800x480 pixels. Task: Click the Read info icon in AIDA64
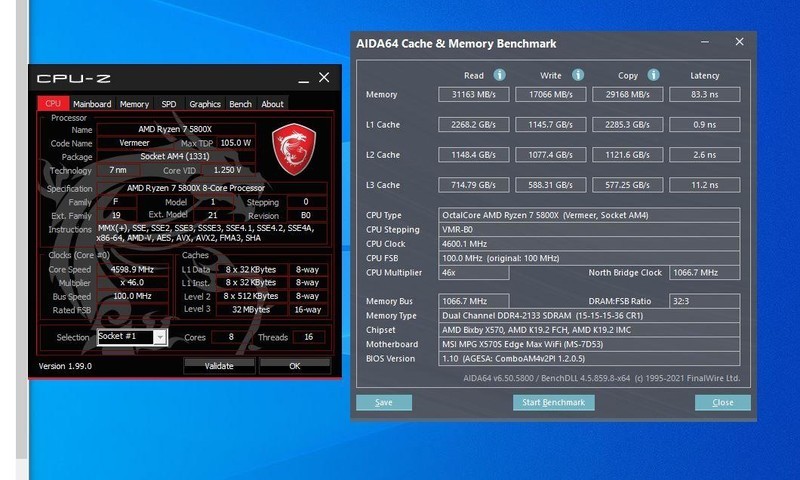(x=499, y=75)
